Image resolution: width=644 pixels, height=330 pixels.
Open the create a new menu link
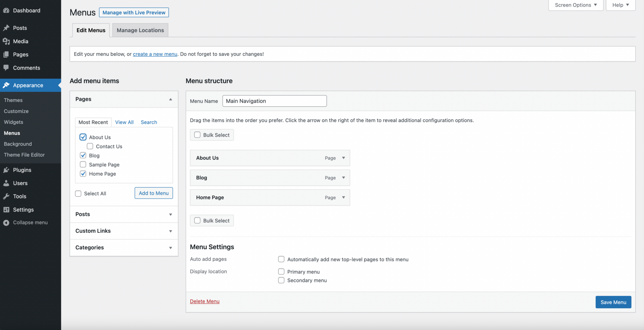155,54
